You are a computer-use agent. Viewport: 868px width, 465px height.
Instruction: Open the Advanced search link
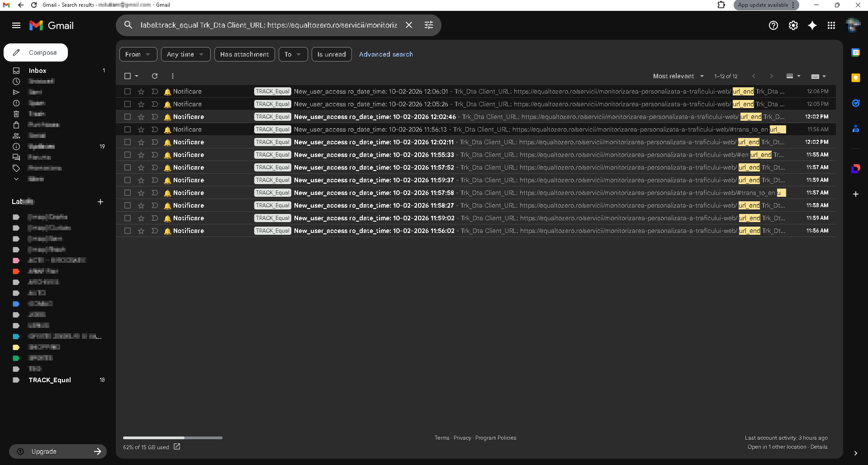[385, 54]
